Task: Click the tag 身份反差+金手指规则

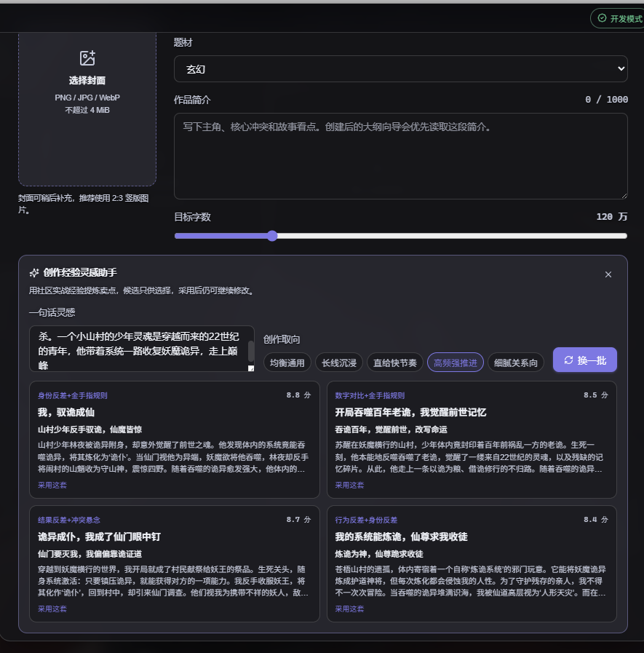Action: [x=73, y=395]
